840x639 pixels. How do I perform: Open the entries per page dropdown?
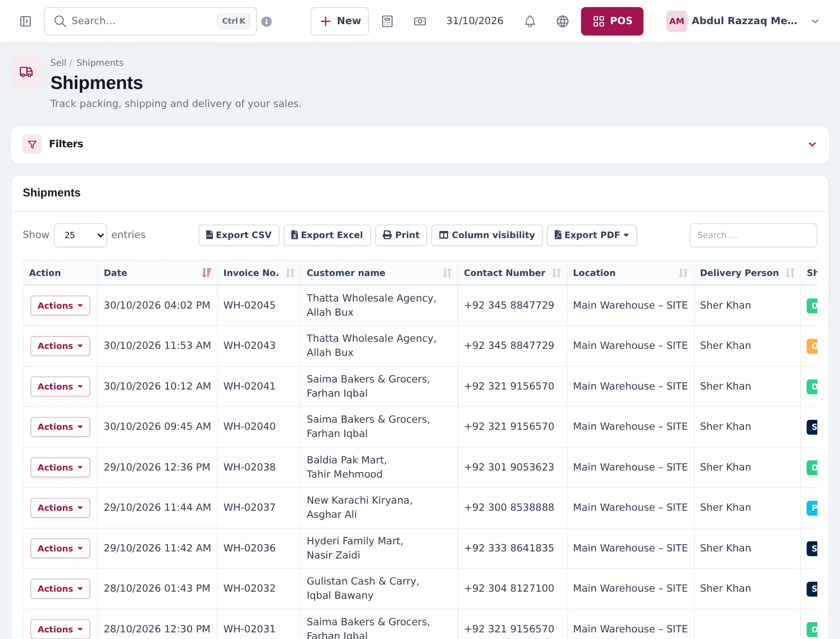80,235
